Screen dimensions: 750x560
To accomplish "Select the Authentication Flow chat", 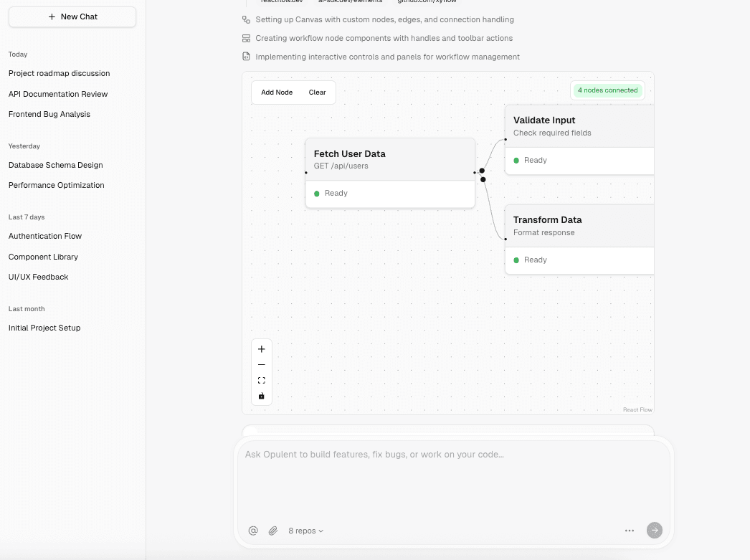I will [45, 236].
